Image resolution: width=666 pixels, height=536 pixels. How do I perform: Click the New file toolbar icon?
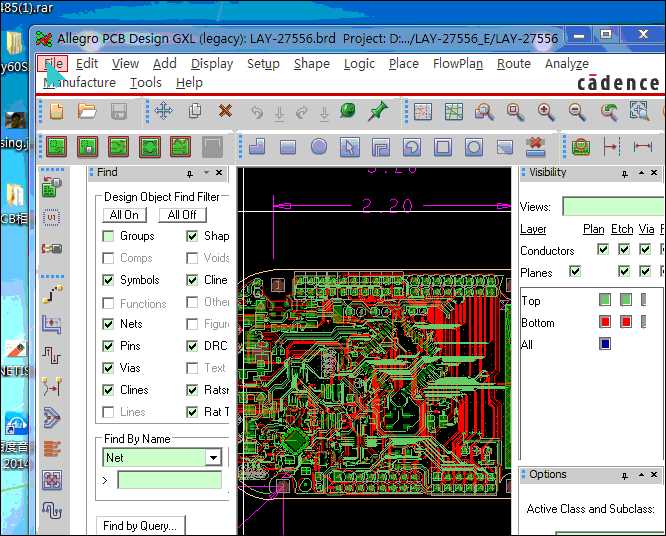56,112
